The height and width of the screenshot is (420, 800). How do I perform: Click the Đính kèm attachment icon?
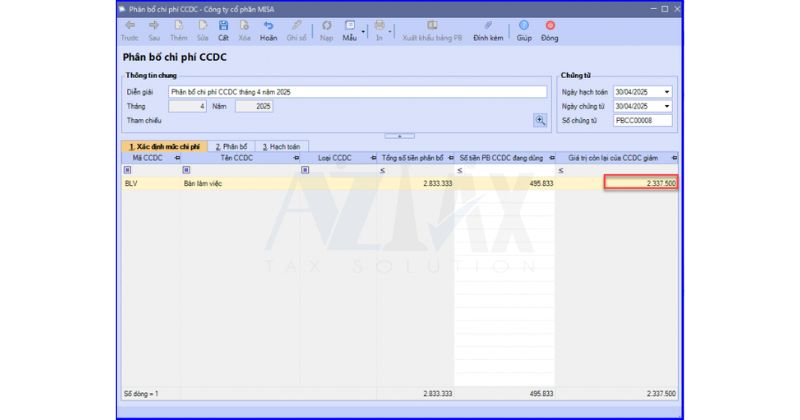point(488,25)
